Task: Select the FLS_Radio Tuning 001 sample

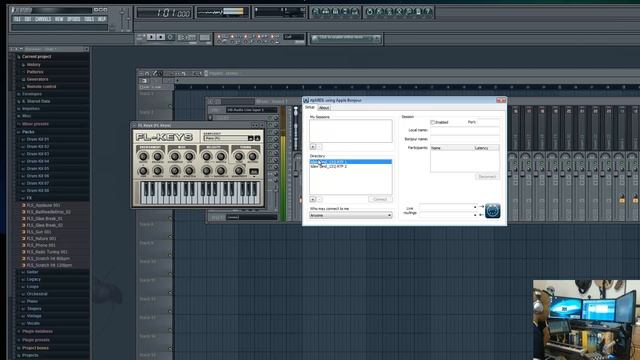Action: (47, 252)
